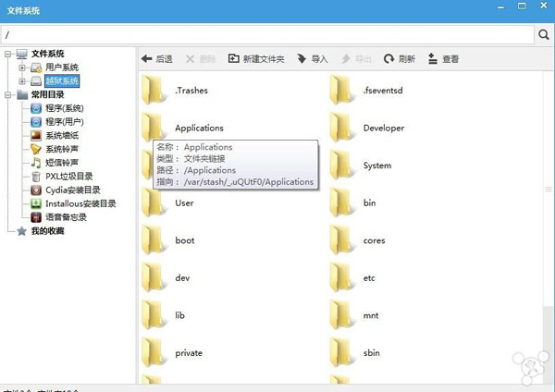Select the User folder
The image size is (555, 392).
pyautogui.click(x=167, y=202)
